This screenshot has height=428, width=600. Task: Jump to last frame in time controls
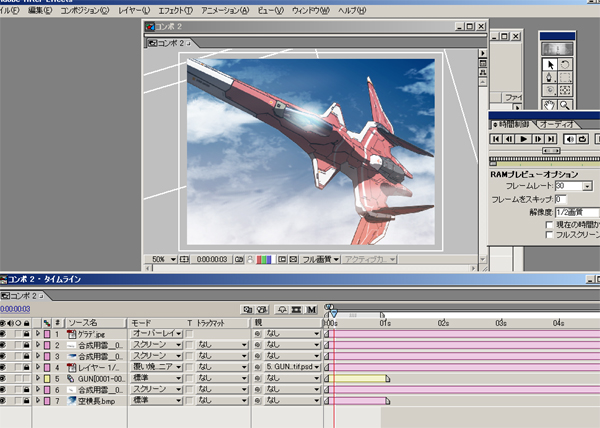tap(551, 139)
